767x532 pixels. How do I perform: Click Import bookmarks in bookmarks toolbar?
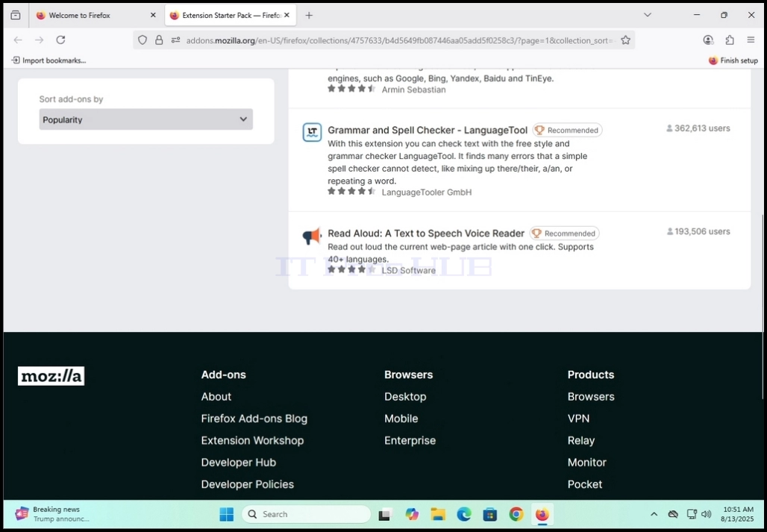coord(48,60)
